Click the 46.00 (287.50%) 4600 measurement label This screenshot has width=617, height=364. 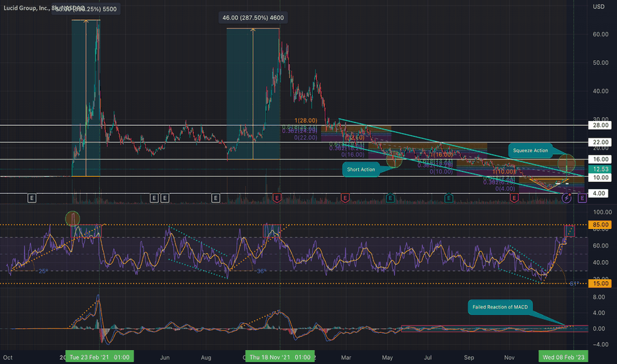pos(253,18)
